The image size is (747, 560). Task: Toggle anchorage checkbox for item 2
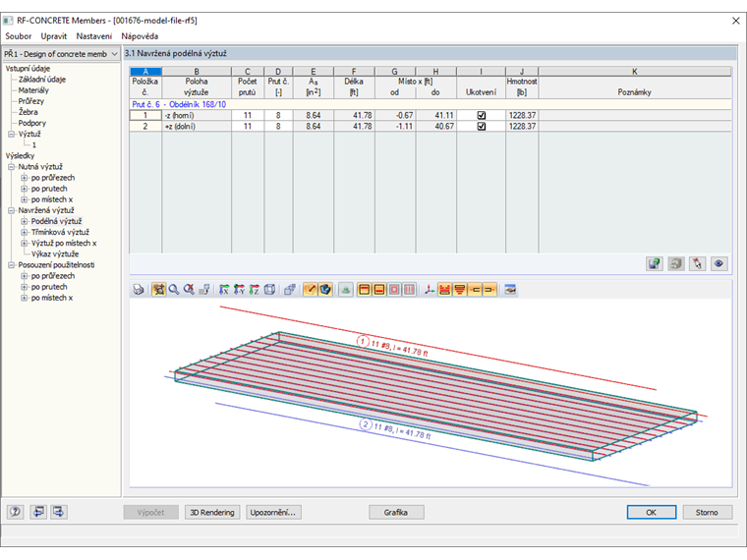click(482, 126)
